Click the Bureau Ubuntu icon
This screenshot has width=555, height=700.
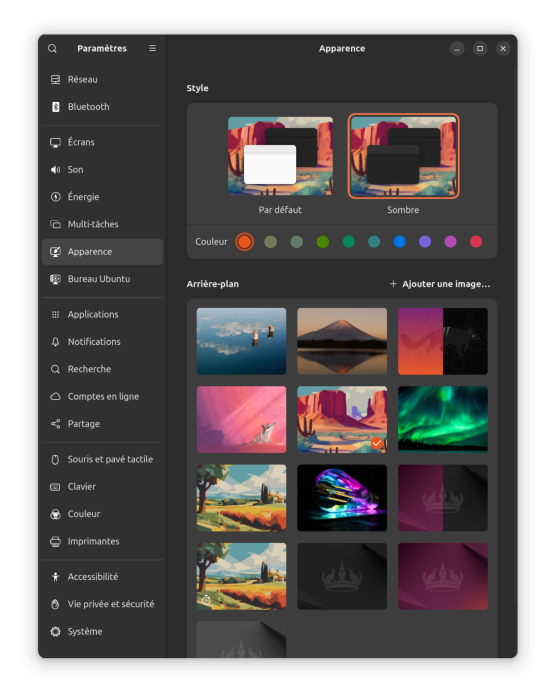55,279
